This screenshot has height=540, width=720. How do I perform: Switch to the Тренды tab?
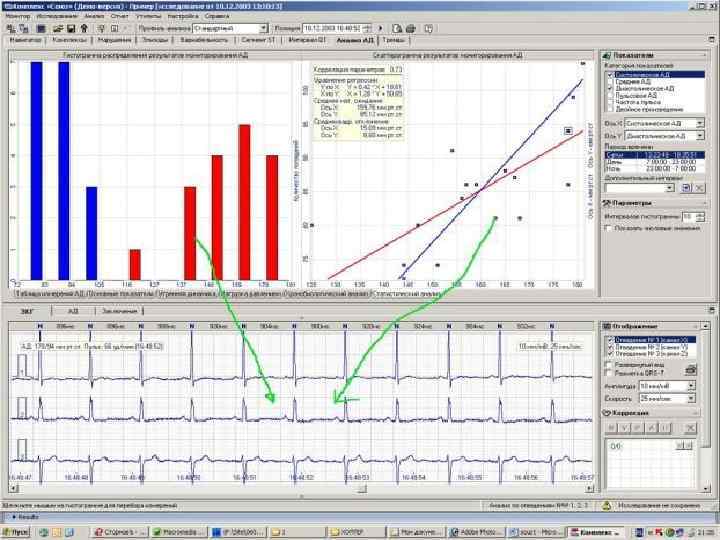click(x=394, y=40)
